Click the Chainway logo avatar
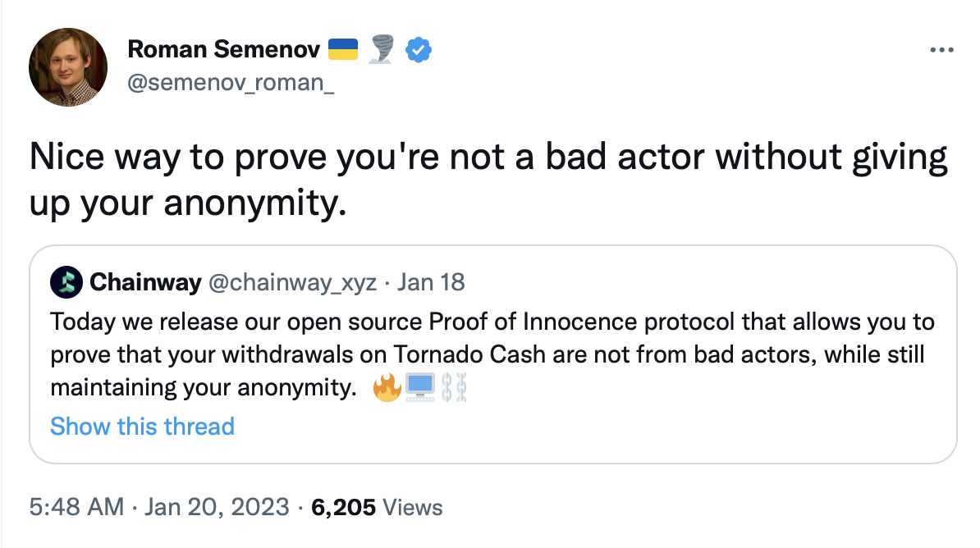The height and width of the screenshot is (548, 980). click(x=66, y=283)
